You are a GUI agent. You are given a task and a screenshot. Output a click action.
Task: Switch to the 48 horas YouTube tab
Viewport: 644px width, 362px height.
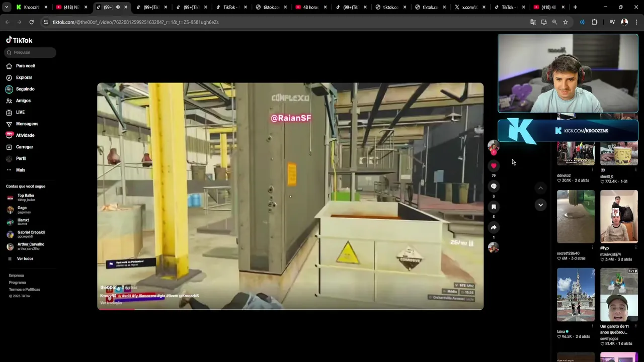point(310,7)
